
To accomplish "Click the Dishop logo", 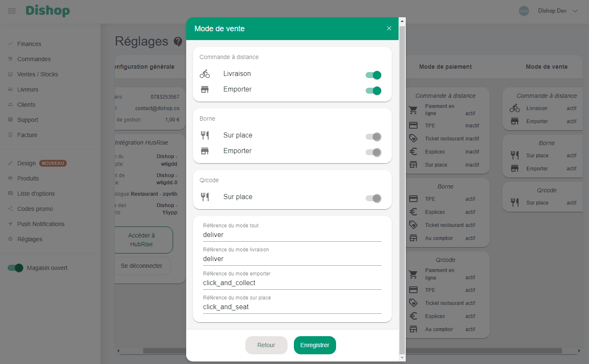I will click(x=48, y=11).
